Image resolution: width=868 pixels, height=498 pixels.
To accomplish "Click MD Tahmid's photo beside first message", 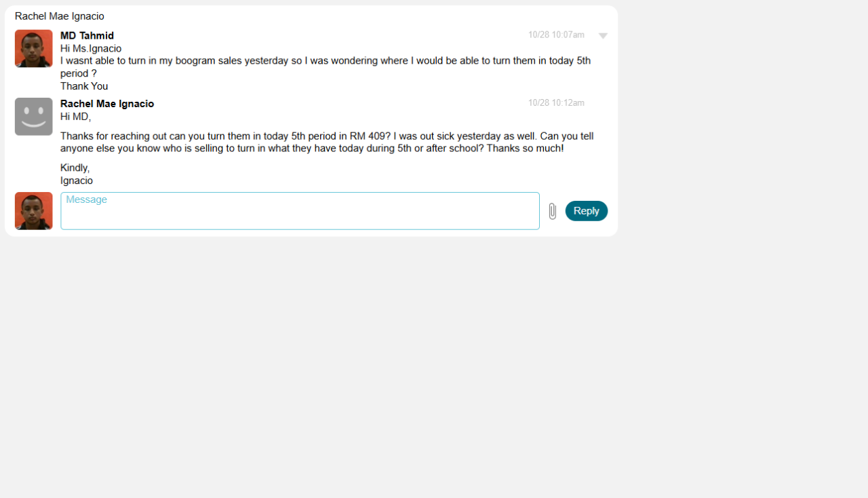I will pyautogui.click(x=34, y=49).
